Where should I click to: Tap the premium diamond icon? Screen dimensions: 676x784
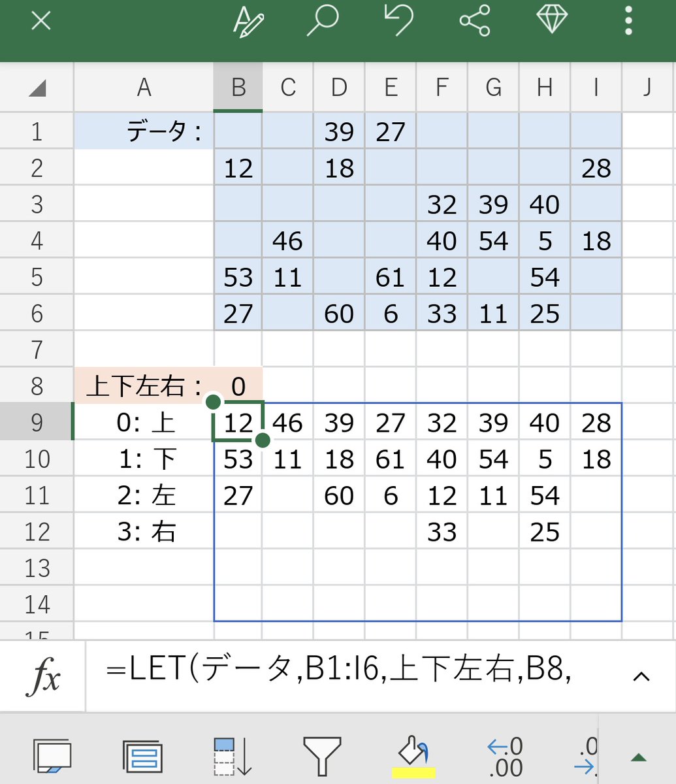(552, 20)
